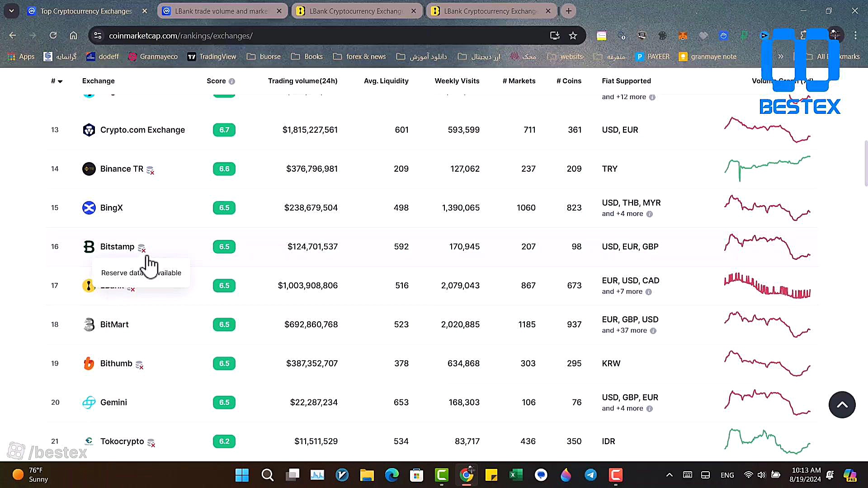Open MetaMask fox extension
The width and height of the screenshot is (868, 488).
(x=683, y=36)
